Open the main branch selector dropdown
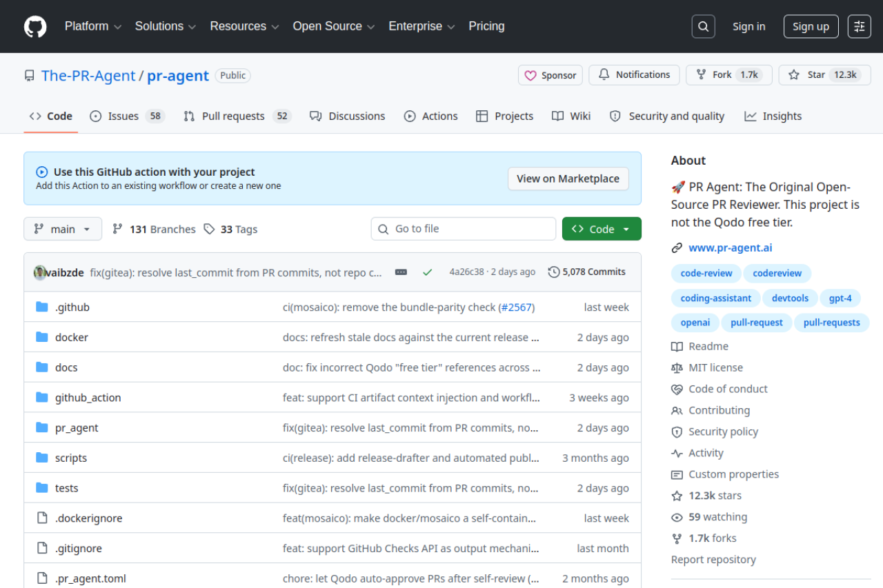The height and width of the screenshot is (588, 883). point(63,229)
